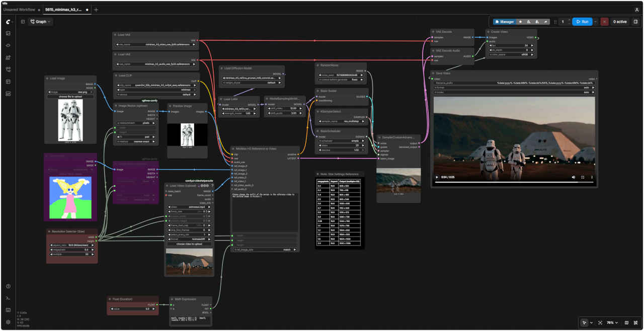Click the 0 active jobs button
Image resolution: width=644 pixels, height=331 pixels.
click(619, 22)
